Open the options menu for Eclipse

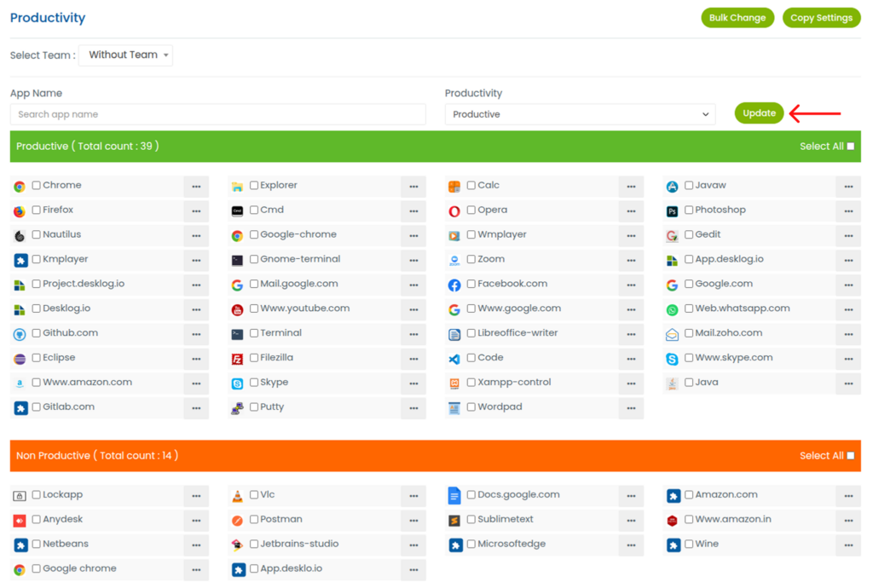click(x=196, y=359)
